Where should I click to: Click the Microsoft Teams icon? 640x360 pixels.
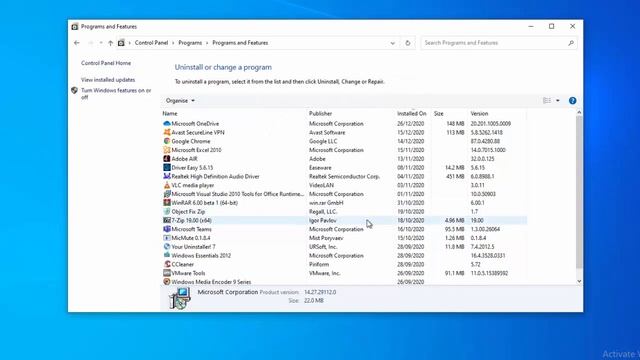pyautogui.click(x=167, y=229)
